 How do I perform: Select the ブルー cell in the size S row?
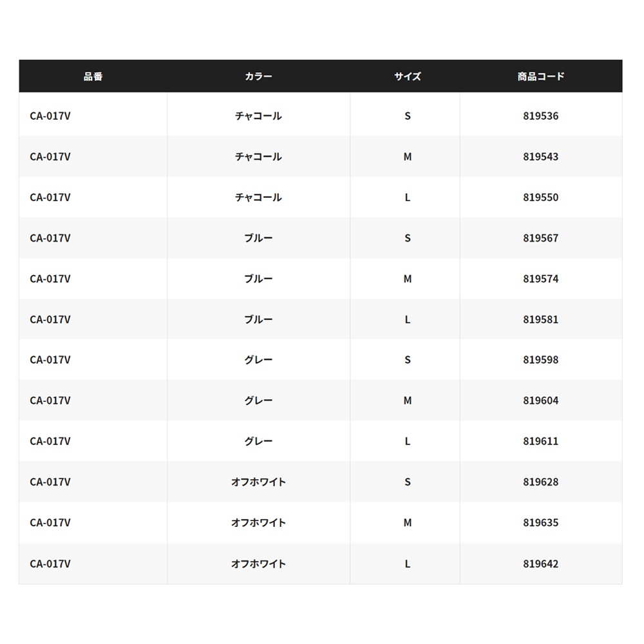258,238
